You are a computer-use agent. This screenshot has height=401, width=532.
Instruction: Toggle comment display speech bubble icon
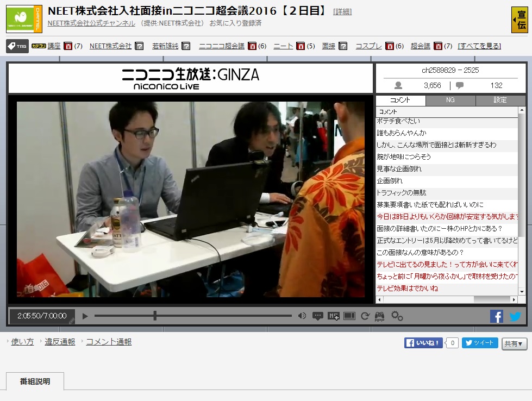point(317,316)
